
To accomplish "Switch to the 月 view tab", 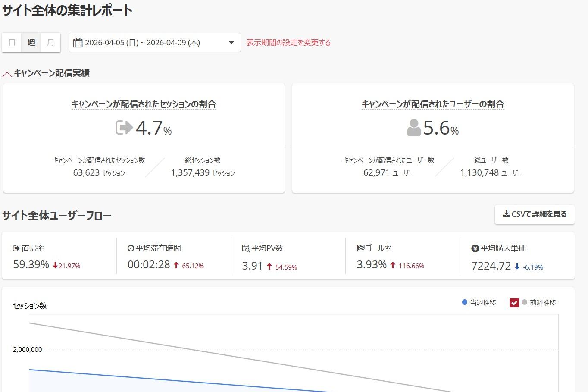I will [50, 42].
